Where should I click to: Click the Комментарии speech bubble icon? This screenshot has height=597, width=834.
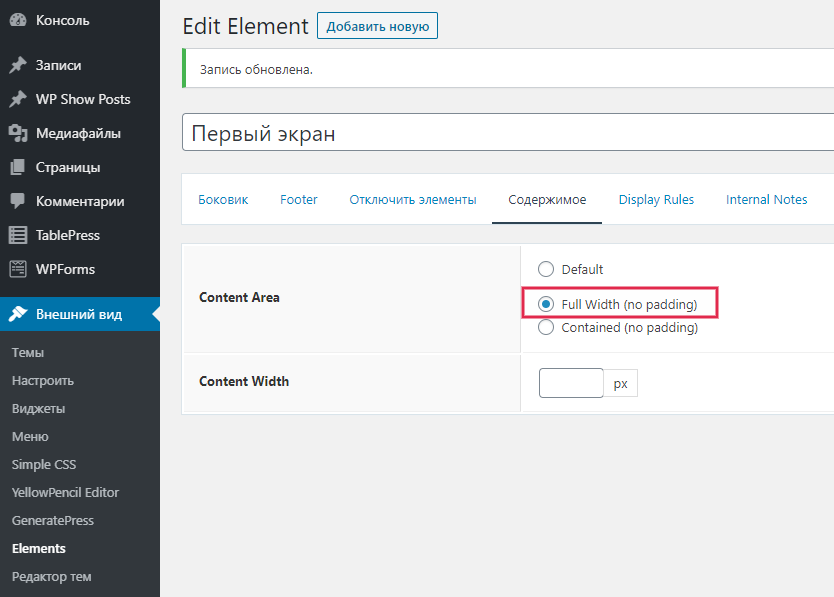[x=17, y=201]
